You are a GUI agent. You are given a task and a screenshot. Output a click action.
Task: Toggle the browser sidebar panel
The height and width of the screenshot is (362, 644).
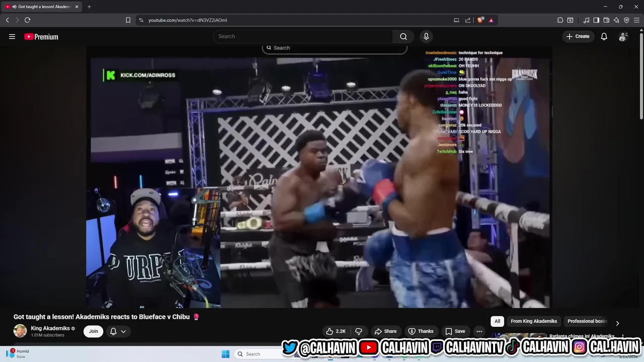click(596, 20)
